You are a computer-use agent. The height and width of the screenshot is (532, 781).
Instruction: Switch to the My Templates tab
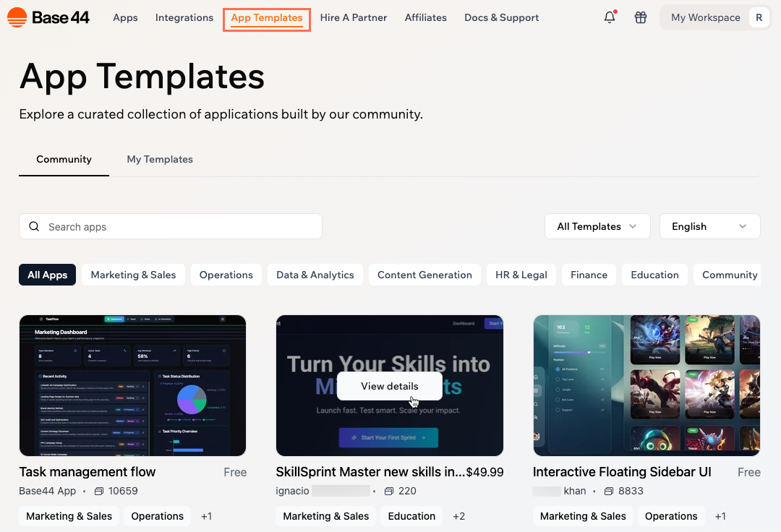coord(159,159)
